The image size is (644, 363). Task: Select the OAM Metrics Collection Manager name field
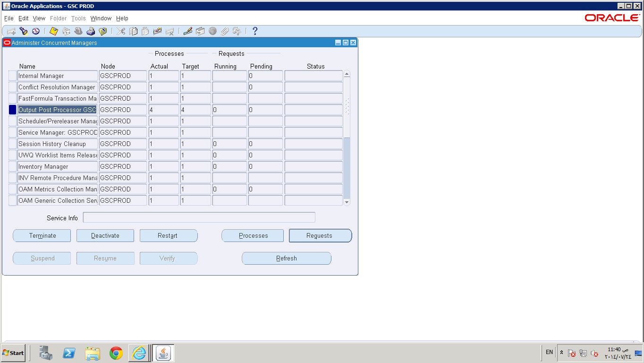coord(58,189)
